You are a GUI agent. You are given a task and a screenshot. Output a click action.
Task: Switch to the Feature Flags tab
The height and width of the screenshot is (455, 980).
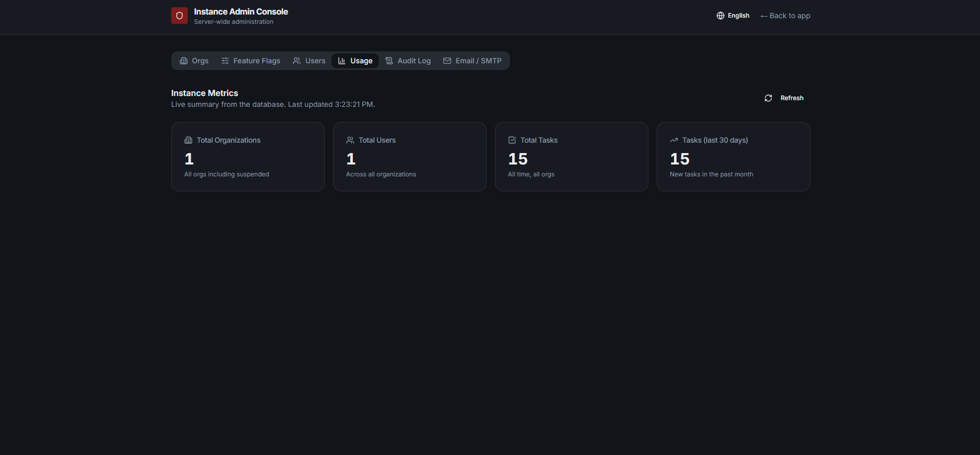pos(251,61)
